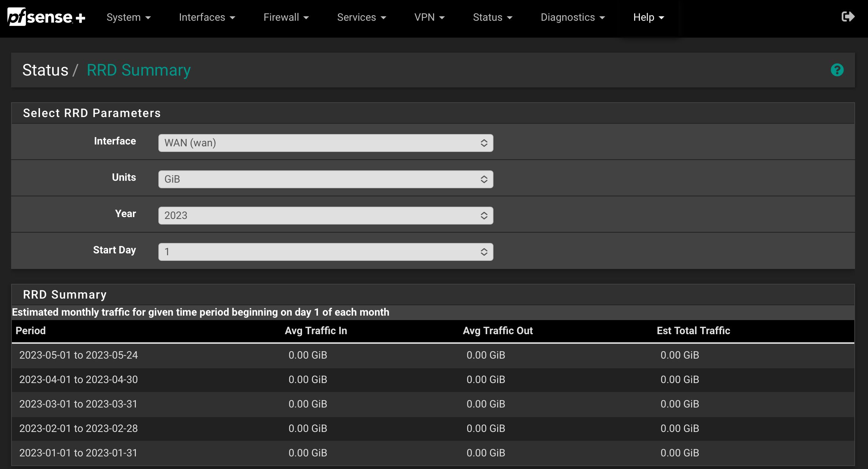Viewport: 868px width, 469px height.
Task: Open the System menu
Action: tap(128, 17)
